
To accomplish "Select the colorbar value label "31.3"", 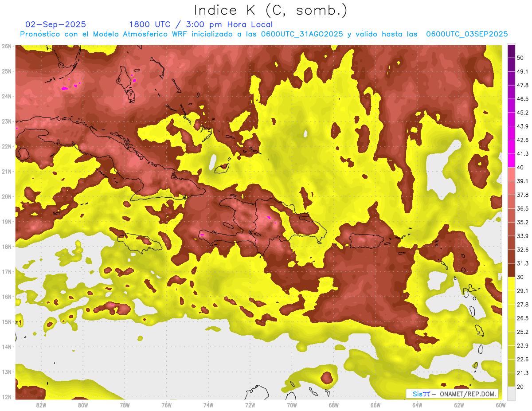I will click(523, 263).
